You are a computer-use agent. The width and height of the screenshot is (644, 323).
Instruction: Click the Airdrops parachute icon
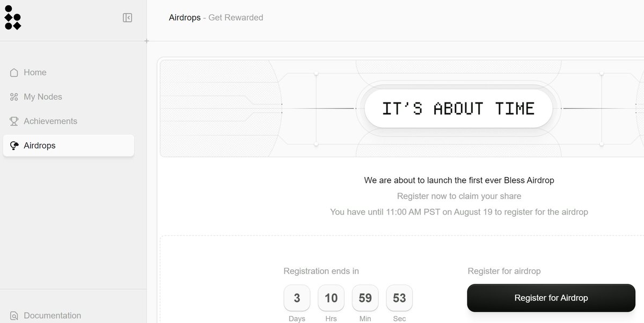[14, 145]
